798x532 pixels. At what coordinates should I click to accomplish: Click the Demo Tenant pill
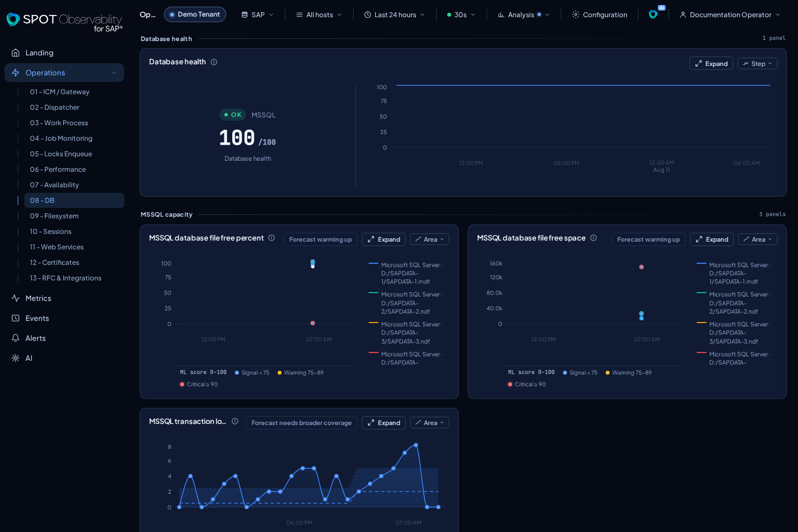click(195, 14)
